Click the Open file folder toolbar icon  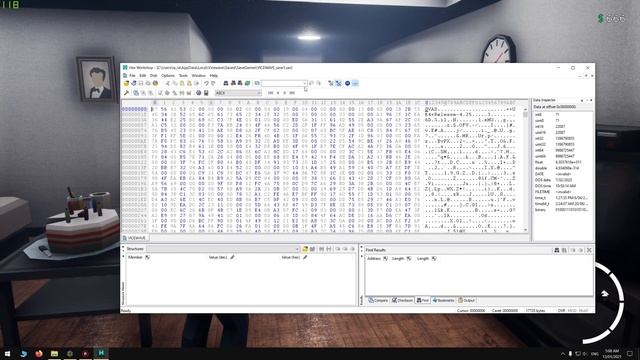(x=127, y=83)
